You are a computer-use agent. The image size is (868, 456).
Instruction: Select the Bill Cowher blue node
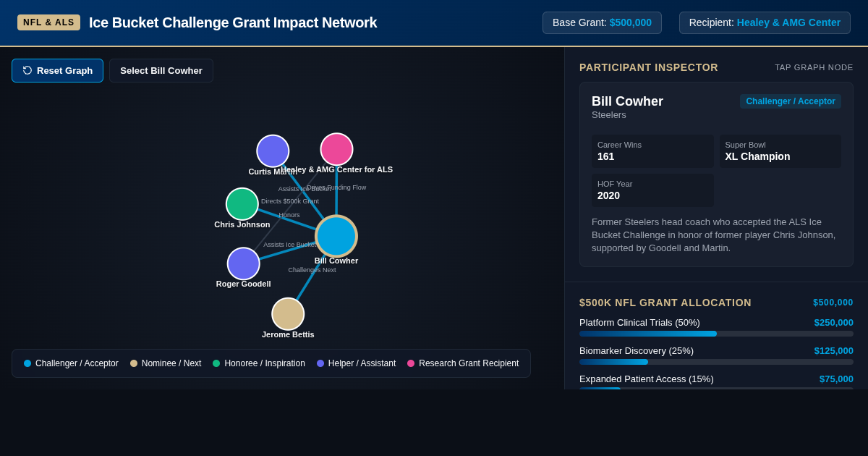click(336, 236)
